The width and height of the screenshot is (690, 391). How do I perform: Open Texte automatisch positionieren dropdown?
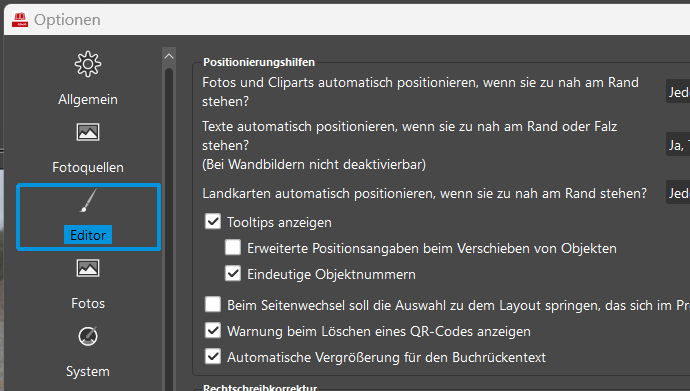[x=678, y=144]
